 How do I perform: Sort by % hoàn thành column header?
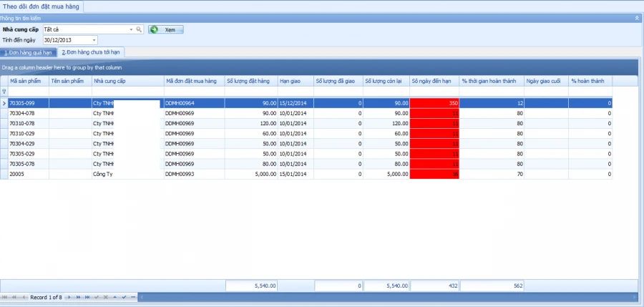tap(590, 81)
